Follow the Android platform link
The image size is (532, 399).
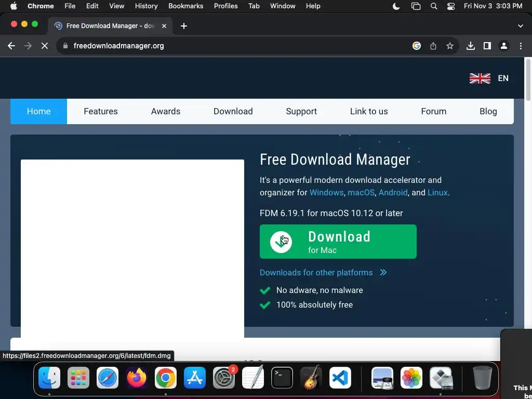click(x=393, y=192)
